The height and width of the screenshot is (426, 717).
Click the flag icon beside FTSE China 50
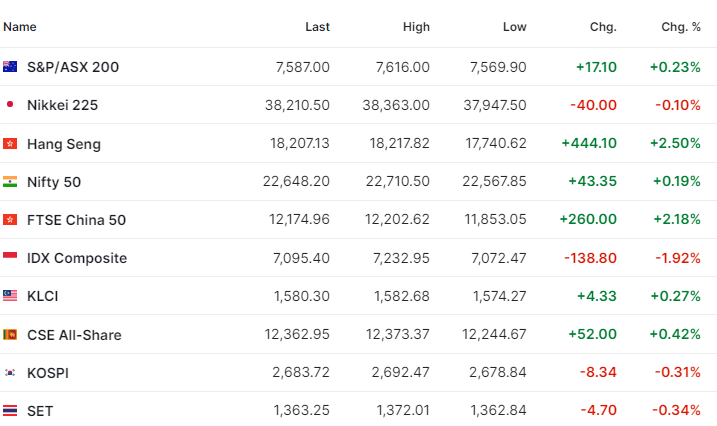[10, 219]
